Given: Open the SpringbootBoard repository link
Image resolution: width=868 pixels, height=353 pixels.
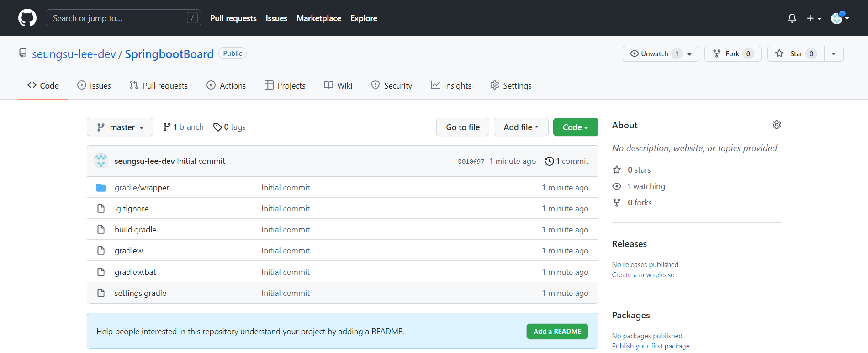Looking at the screenshot, I should (x=169, y=54).
